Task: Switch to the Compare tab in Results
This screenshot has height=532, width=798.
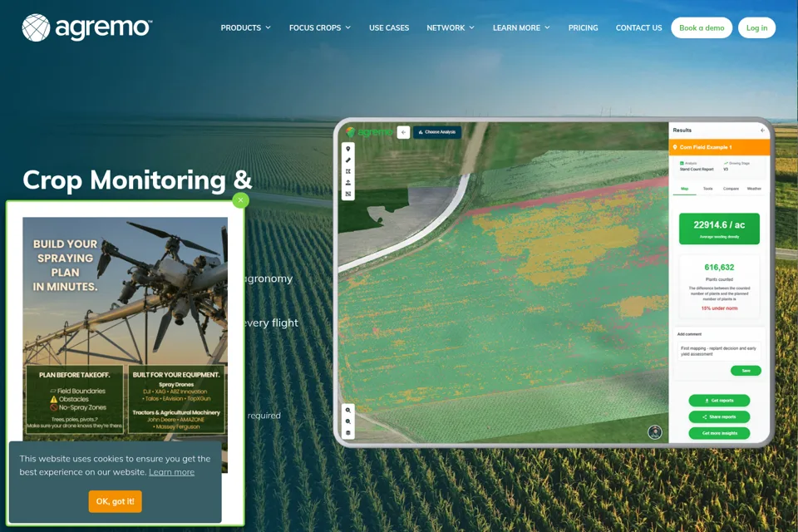Action: (x=731, y=189)
